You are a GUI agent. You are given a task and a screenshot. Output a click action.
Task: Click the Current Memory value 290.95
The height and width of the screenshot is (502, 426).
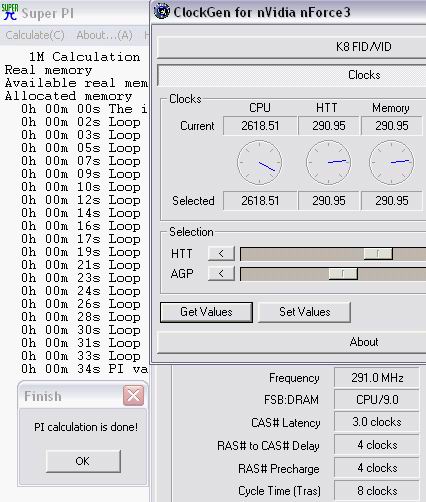[392, 126]
